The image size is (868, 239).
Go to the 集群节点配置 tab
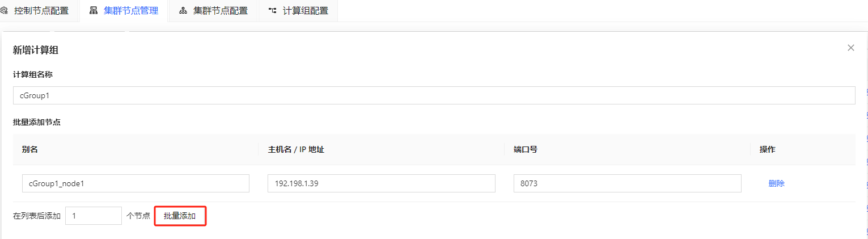[220, 11]
